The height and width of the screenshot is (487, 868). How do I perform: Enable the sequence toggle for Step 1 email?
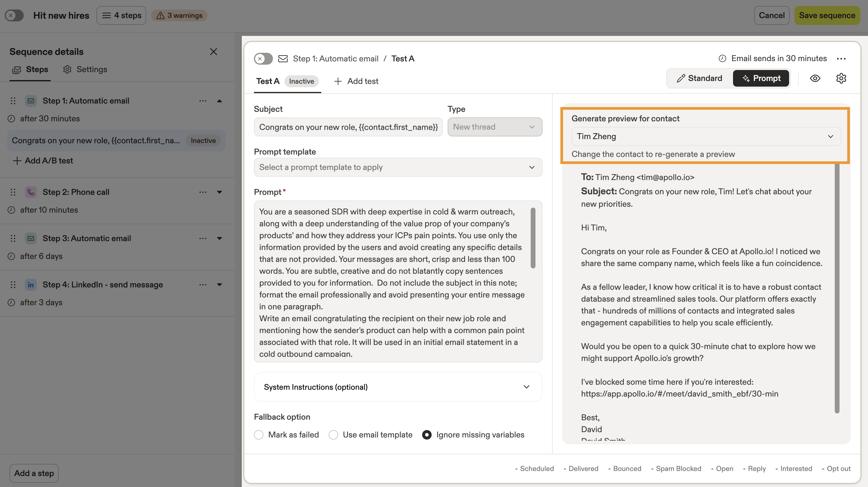[263, 58]
